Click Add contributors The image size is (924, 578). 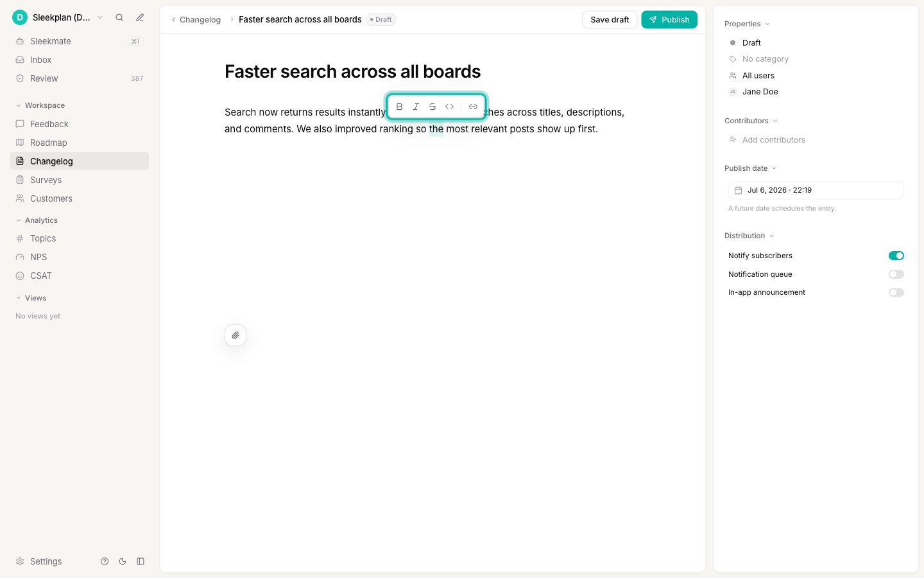tap(767, 140)
